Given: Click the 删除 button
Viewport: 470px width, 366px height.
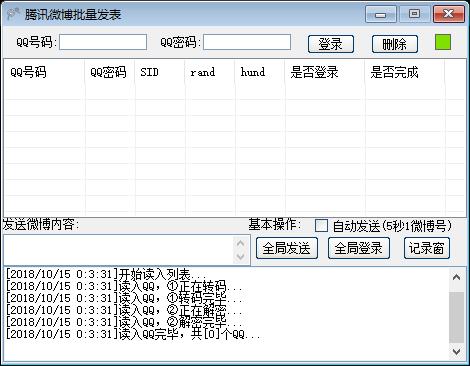Looking at the screenshot, I should pos(395,44).
